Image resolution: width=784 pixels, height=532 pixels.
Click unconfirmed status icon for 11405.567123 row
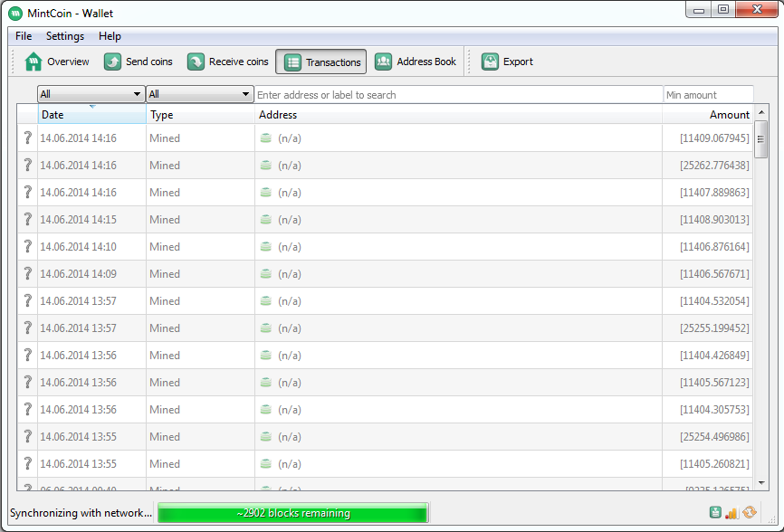[x=28, y=382]
